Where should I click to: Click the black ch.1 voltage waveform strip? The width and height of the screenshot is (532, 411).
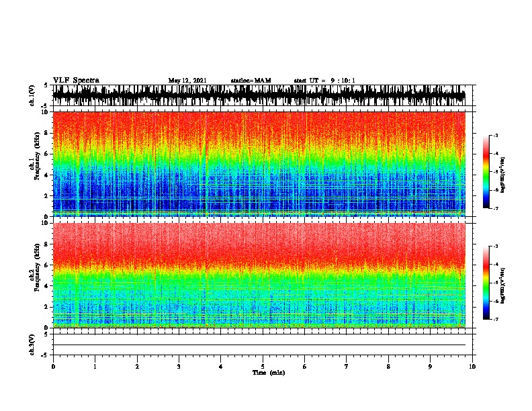(x=259, y=95)
